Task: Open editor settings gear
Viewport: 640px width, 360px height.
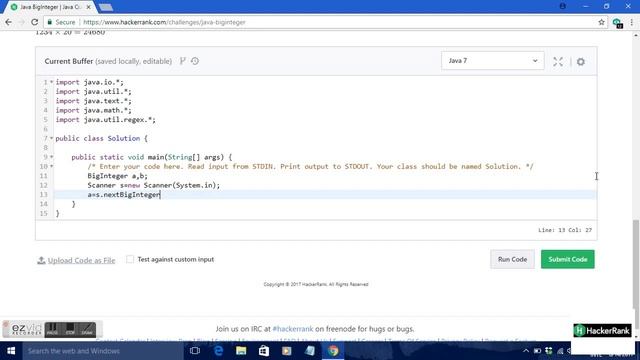Action: (x=581, y=62)
